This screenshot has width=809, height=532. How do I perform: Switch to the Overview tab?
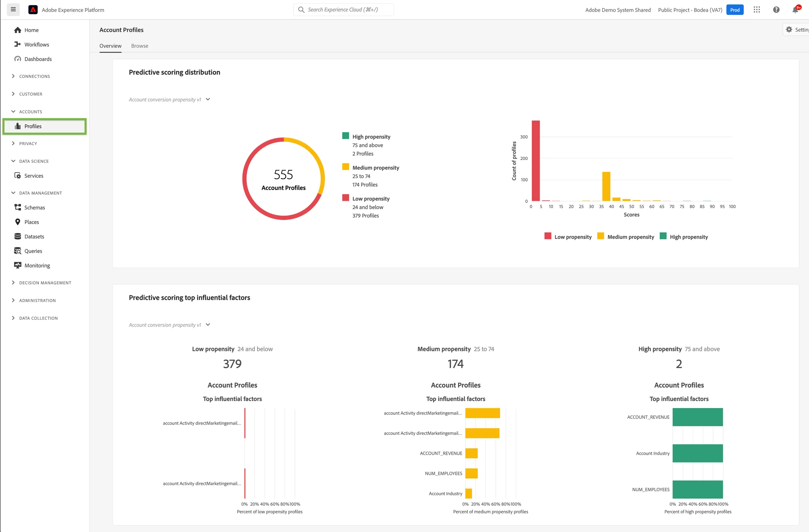click(x=110, y=46)
